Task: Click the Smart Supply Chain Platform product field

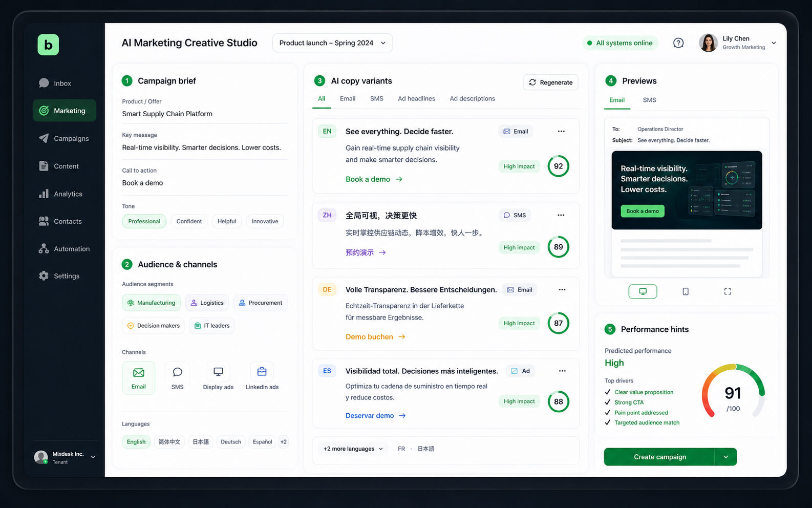Action: click(204, 114)
